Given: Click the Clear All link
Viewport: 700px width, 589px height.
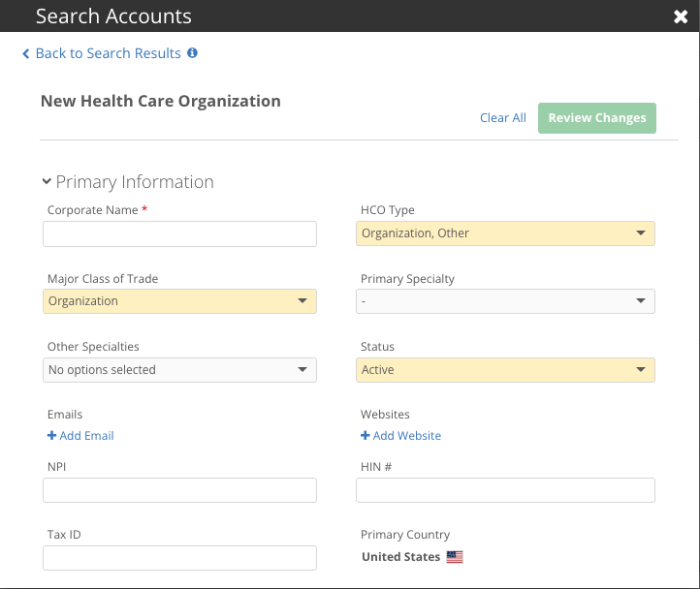Looking at the screenshot, I should coord(502,118).
